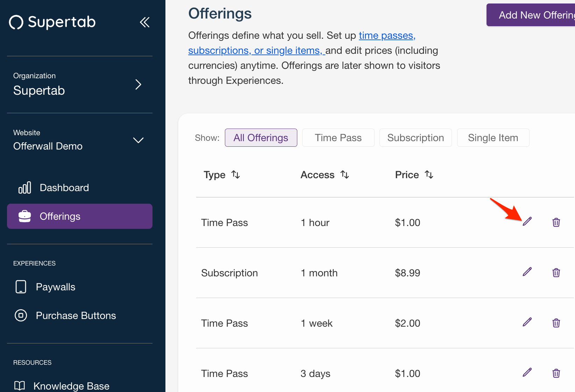The image size is (575, 392).
Task: Open the time passes help link
Action: (x=387, y=36)
